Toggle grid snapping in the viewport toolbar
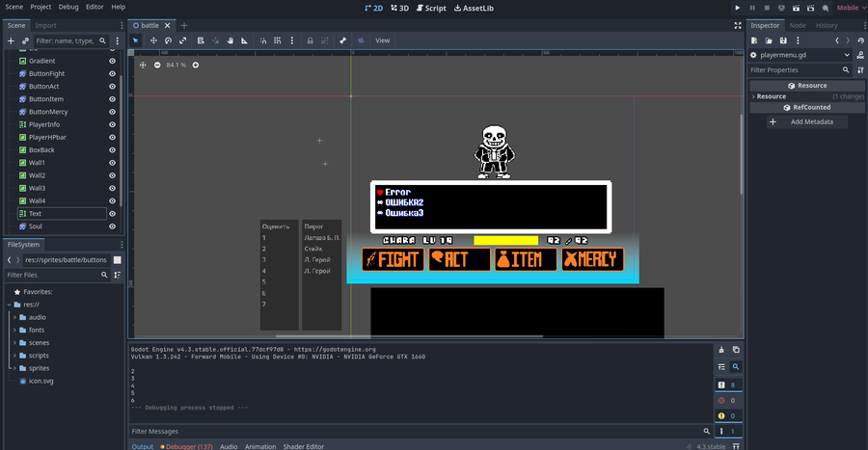The height and width of the screenshot is (450, 868). [278, 40]
